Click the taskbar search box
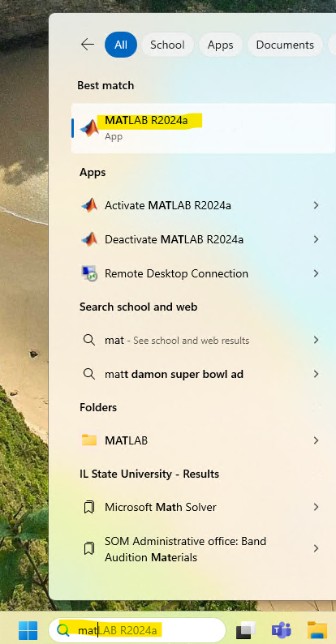Screen dimensions: 336x644 tap(137, 629)
